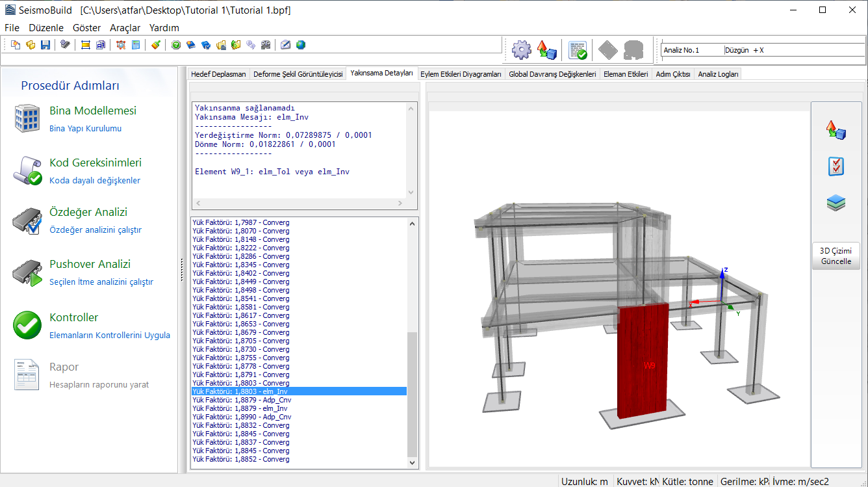Click the load factor list scroll-up arrow

(x=412, y=223)
